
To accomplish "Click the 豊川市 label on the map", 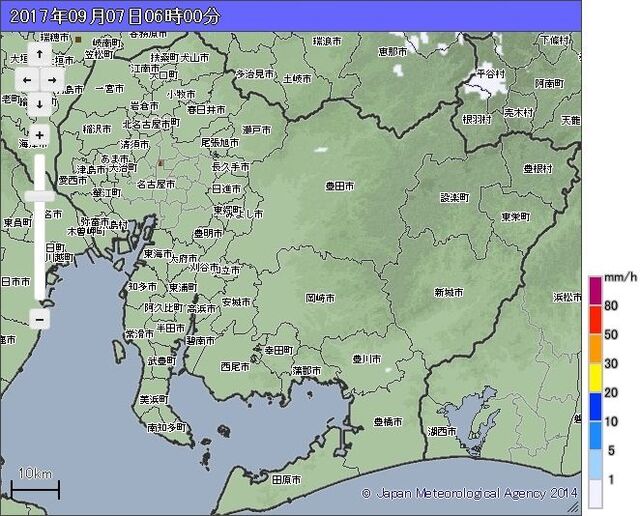I will 367,359.
